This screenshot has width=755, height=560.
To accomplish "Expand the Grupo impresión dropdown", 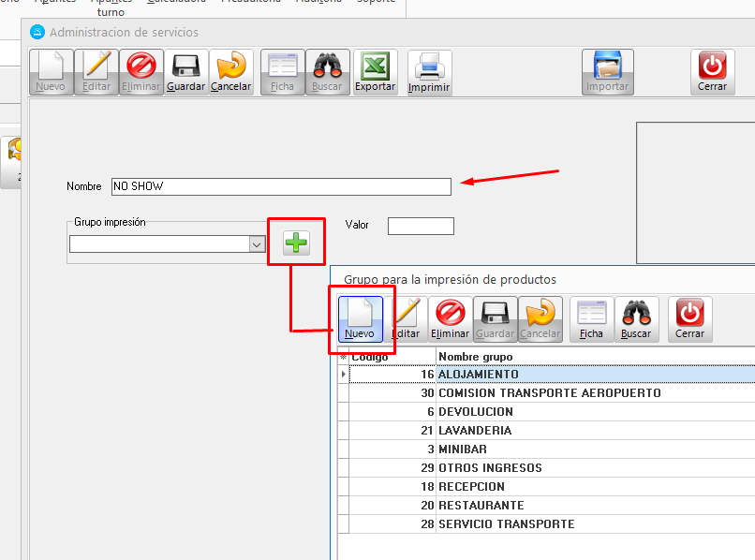I will (257, 244).
